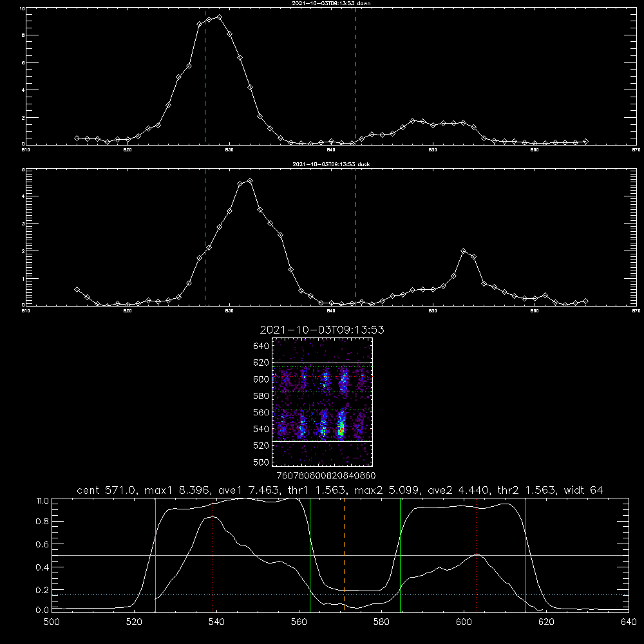Screen dimensions: 644x644
Task: Click x-axis label 580 on the bottom plot
Action: [381, 622]
